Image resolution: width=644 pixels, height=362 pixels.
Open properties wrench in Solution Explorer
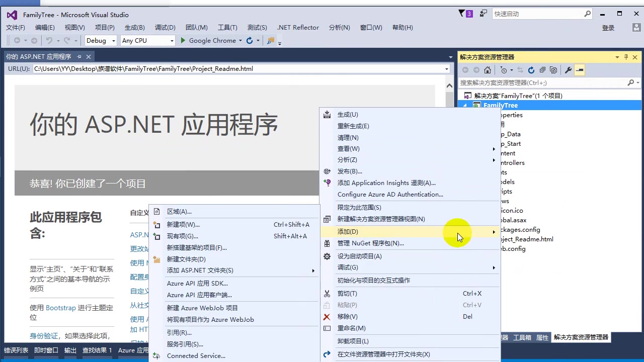[568, 70]
